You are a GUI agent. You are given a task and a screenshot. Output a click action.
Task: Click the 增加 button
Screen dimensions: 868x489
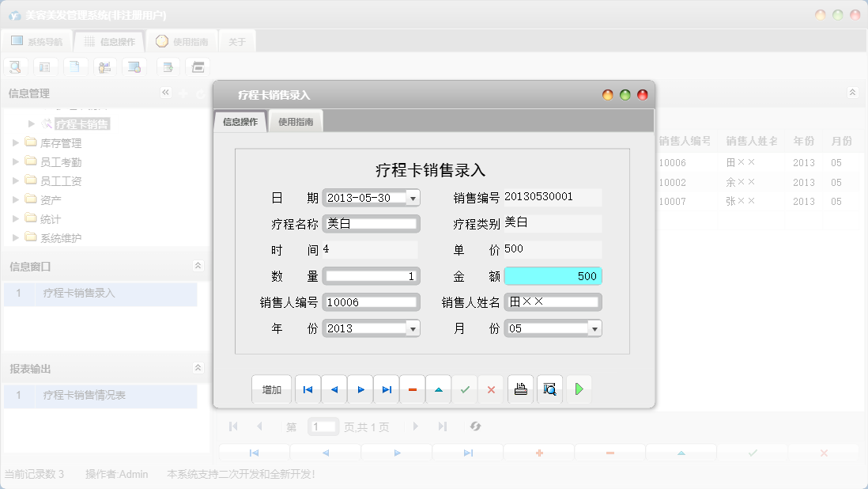(x=271, y=389)
